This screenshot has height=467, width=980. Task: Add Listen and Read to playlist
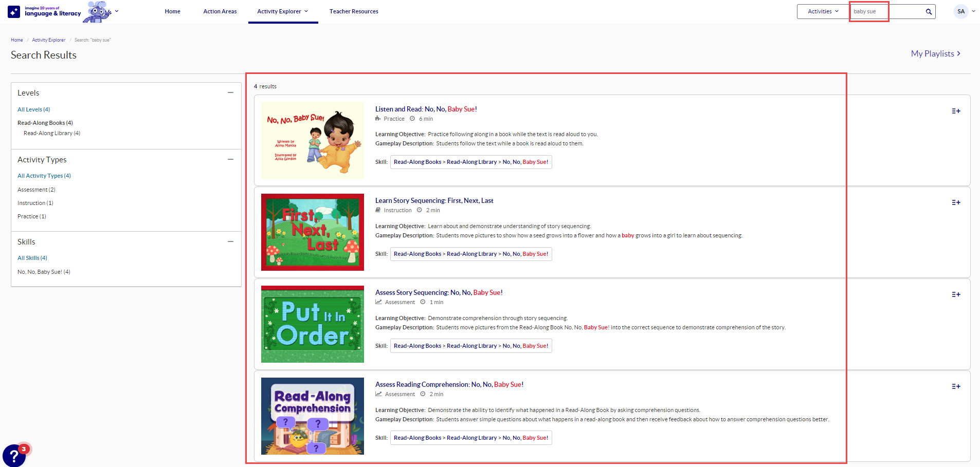(956, 111)
